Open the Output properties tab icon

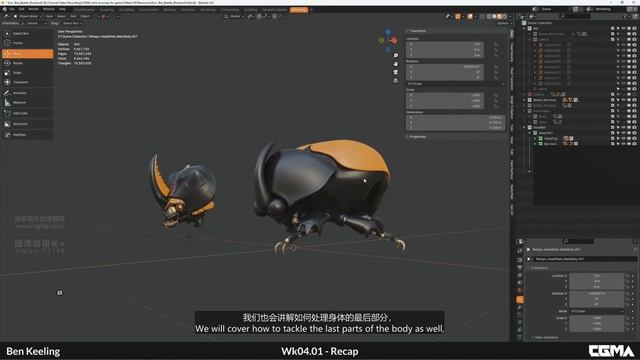point(520,267)
